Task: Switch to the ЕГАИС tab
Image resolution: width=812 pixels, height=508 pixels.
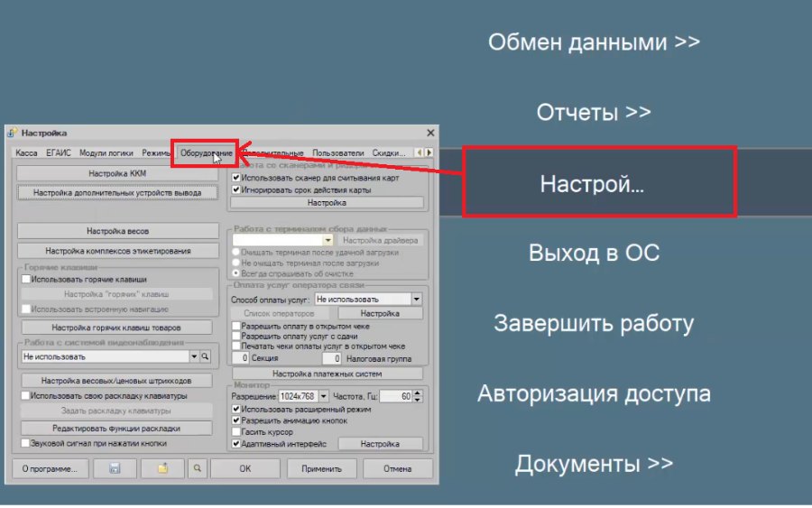Action: [59, 153]
